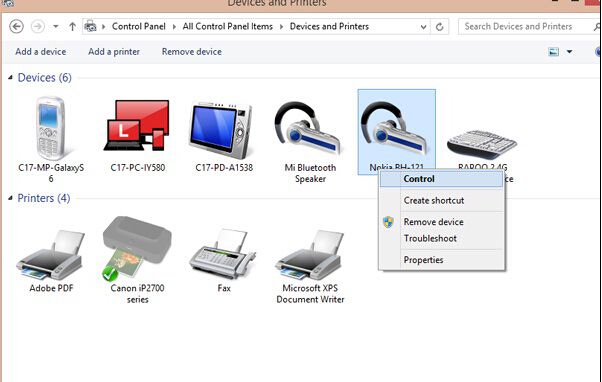Open dropdown chevron after Control Panel breadcrumb
The height and width of the screenshot is (382, 602).
click(174, 26)
